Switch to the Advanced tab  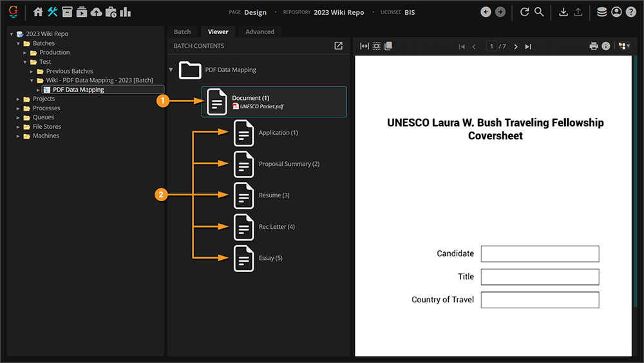coord(260,32)
